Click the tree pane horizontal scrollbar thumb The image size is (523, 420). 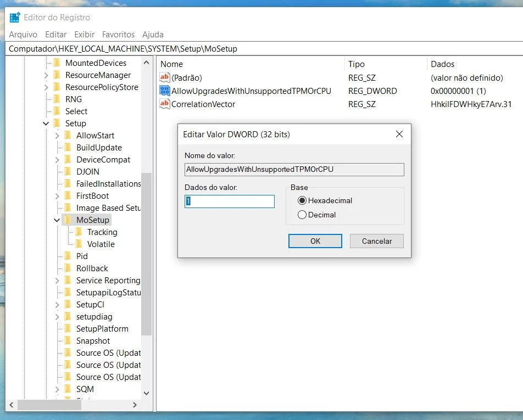click(49, 405)
